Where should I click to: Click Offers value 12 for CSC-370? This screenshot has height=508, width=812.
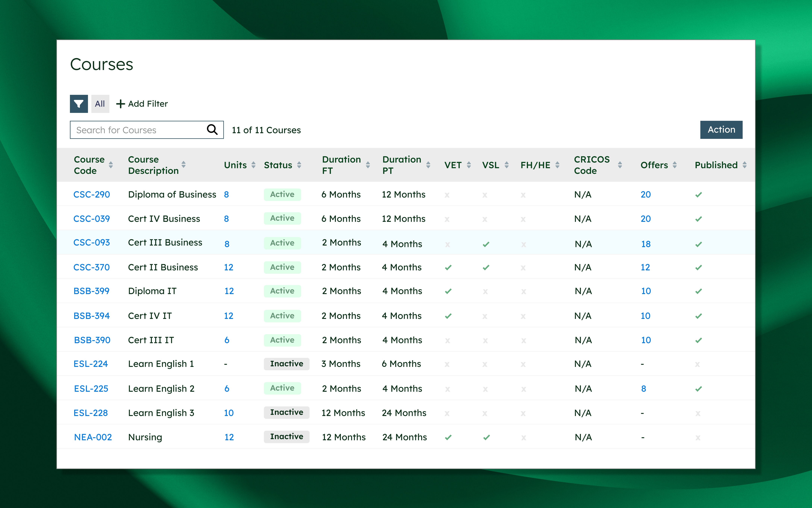[x=645, y=267]
